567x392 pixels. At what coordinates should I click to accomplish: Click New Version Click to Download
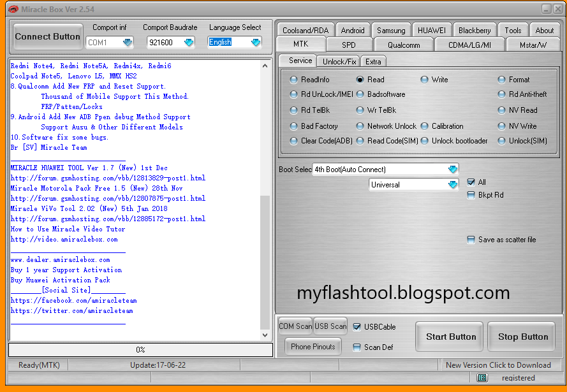point(498,365)
